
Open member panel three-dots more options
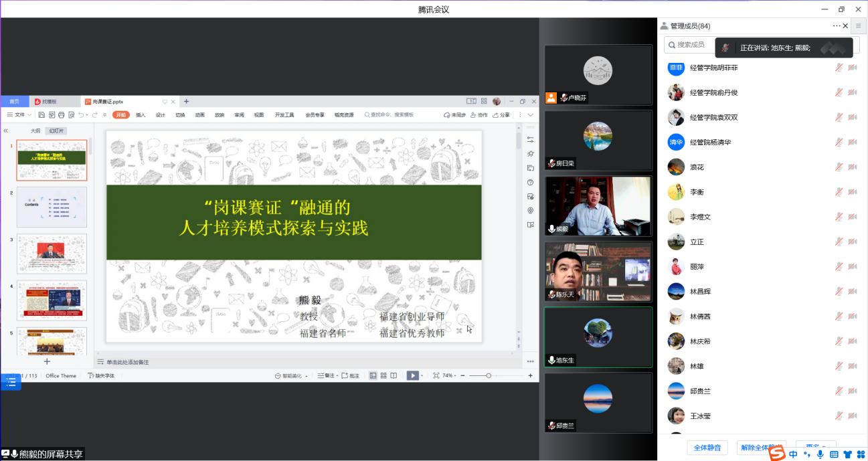click(x=836, y=26)
